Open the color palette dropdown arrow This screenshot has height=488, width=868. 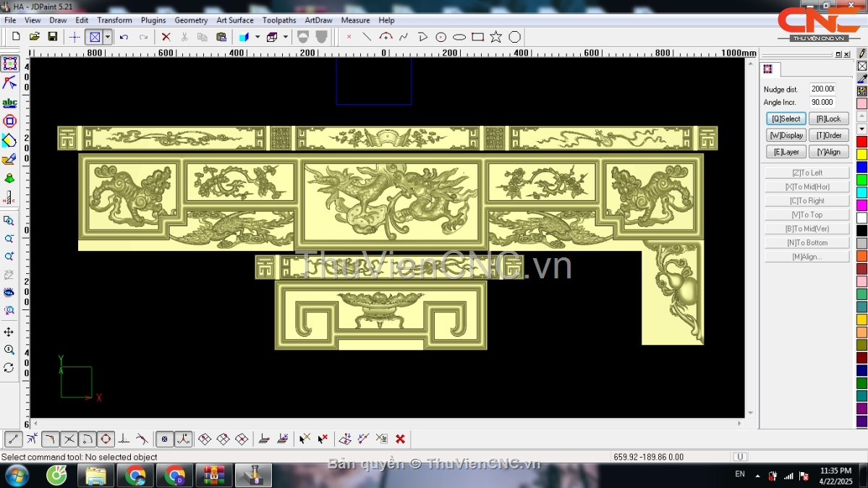(862, 128)
